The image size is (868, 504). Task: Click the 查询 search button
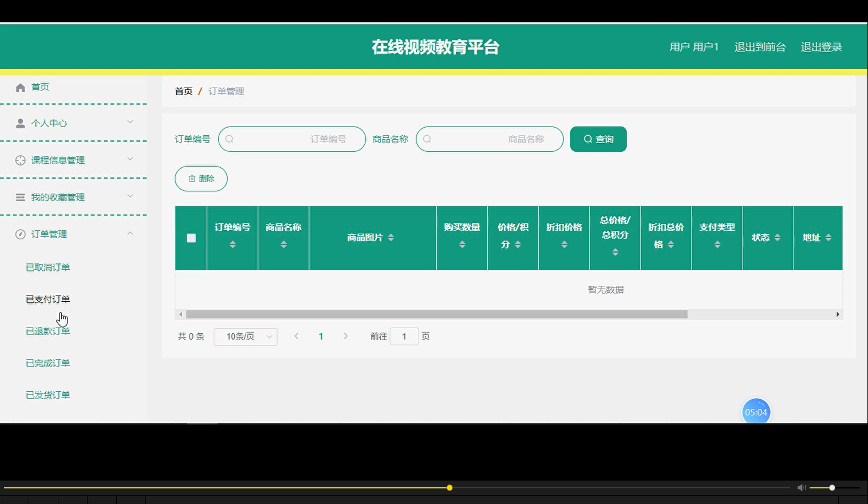click(598, 139)
